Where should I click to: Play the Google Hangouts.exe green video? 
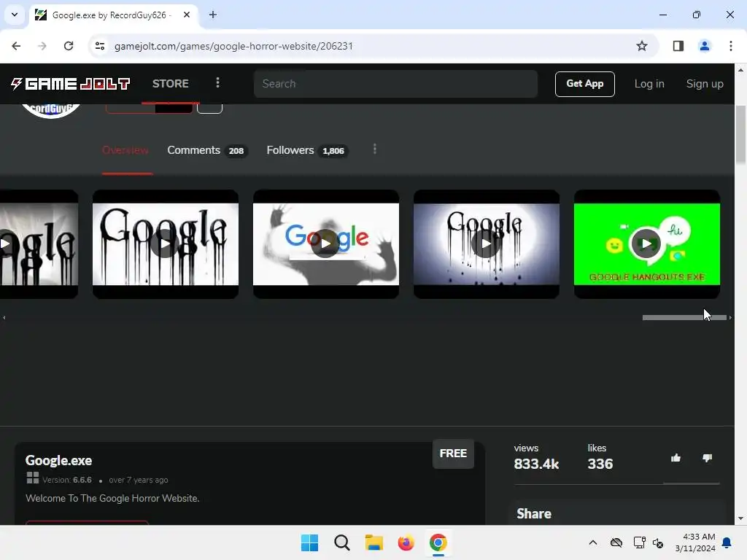646,244
